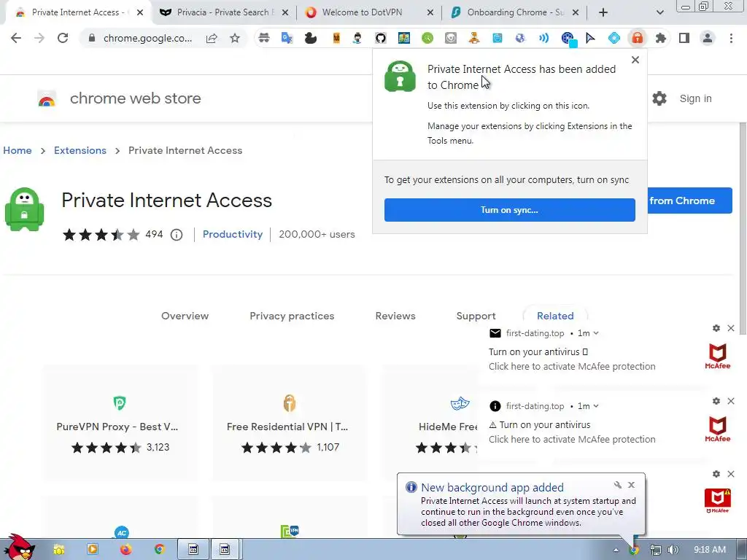Dismiss the third McAfee notification

[x=731, y=474]
